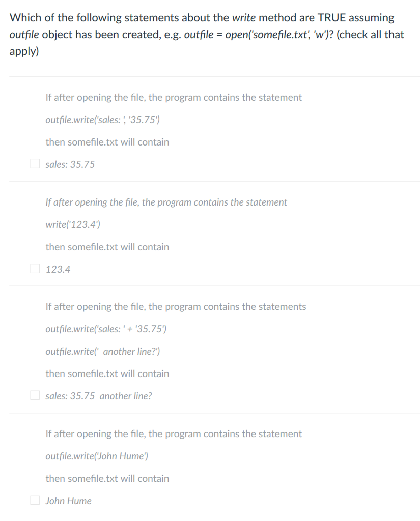This screenshot has height=521, width=420.
Task: Click the '123.4' answer label text
Action: 58,269
